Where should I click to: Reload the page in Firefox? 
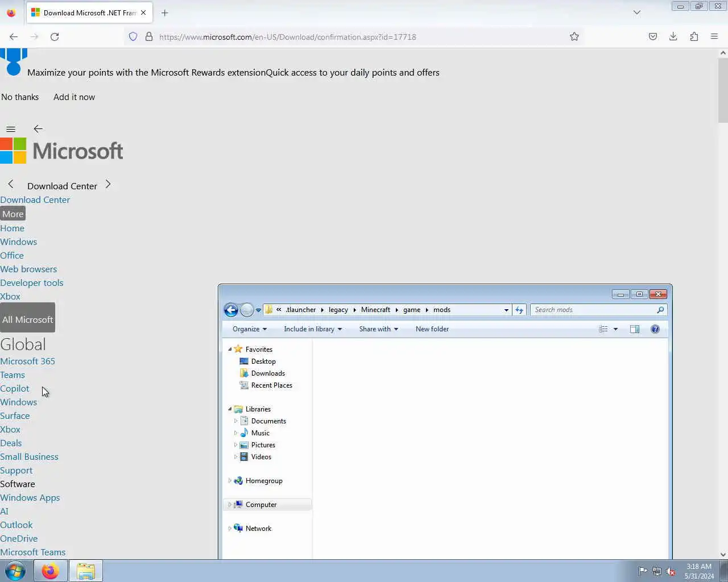point(55,36)
